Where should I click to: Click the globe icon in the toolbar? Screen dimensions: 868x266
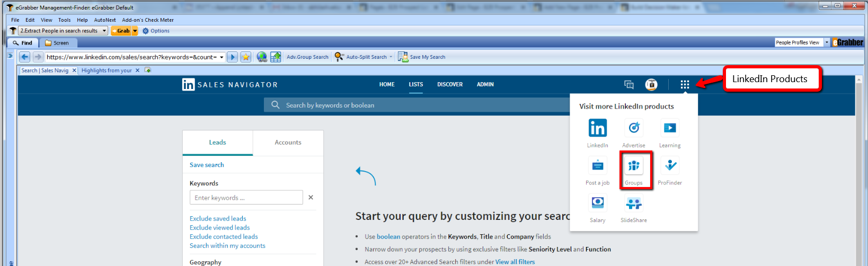[262, 57]
